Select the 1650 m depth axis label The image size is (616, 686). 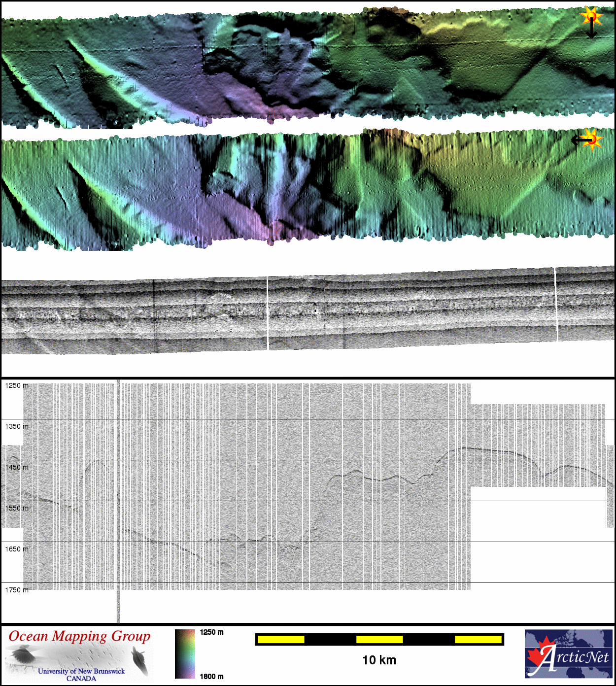point(17,549)
